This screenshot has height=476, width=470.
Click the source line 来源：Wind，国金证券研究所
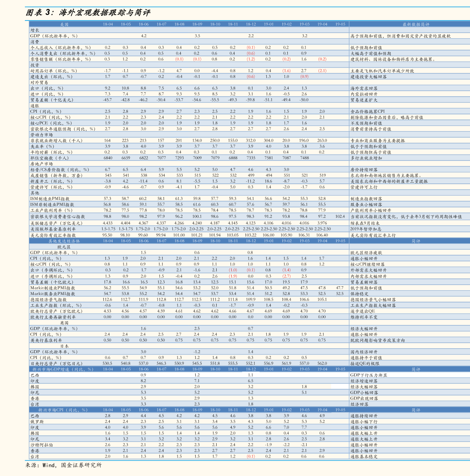[64, 465]
